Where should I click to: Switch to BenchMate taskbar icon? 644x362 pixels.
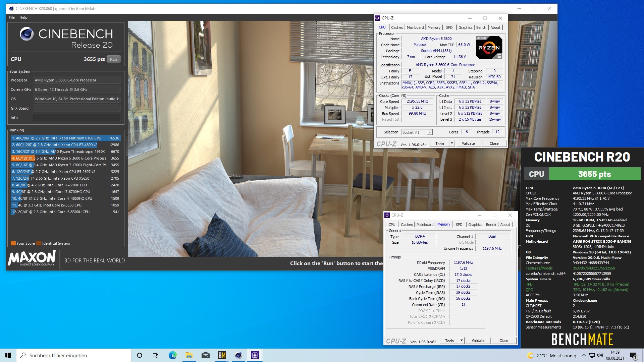(x=222, y=355)
